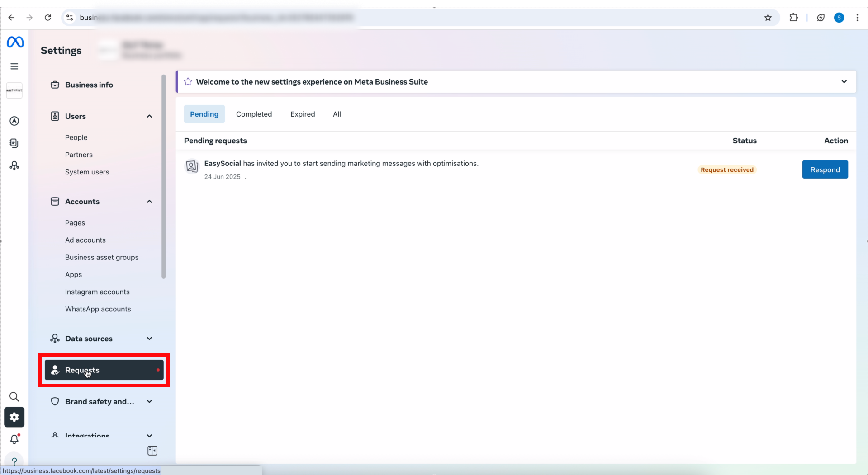Click the leaf extension icon in toolbar
This screenshot has height=475, width=868.
(x=821, y=18)
